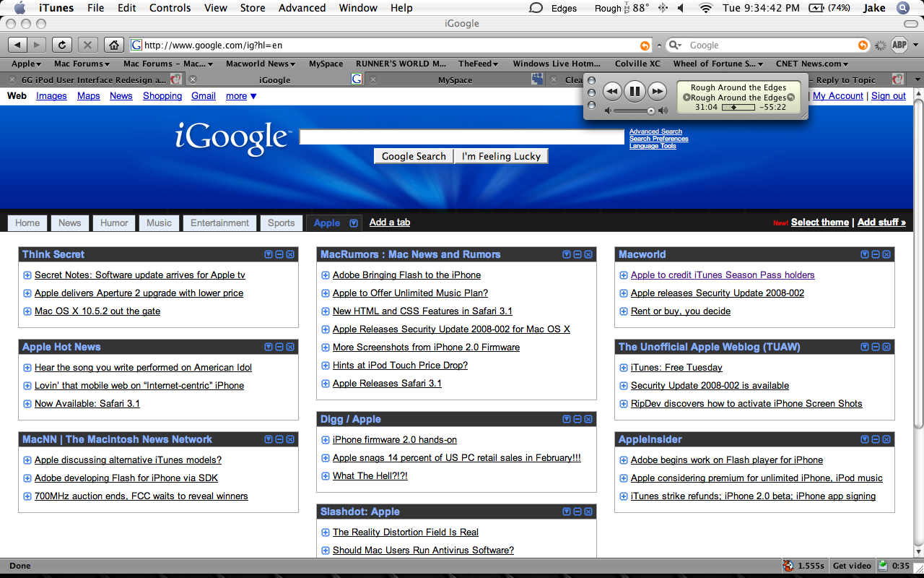Open the Think Secret widget menu icon
Viewport: 924px width, 578px height.
269,254
